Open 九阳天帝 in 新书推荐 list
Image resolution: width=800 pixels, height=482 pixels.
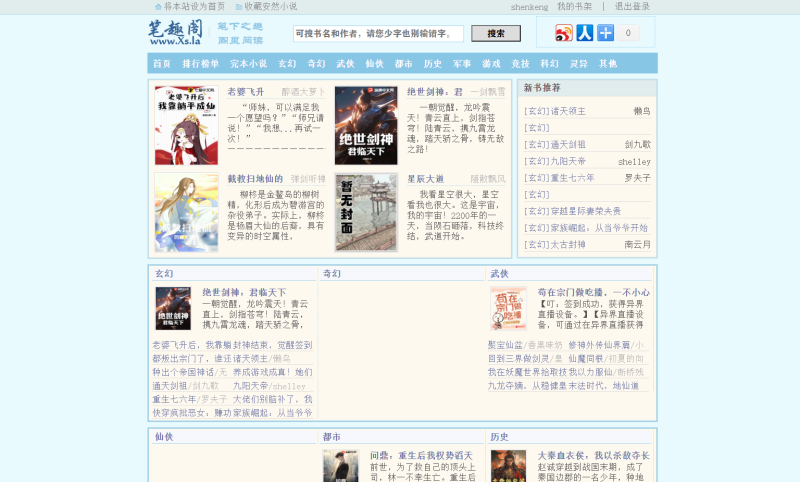point(568,161)
